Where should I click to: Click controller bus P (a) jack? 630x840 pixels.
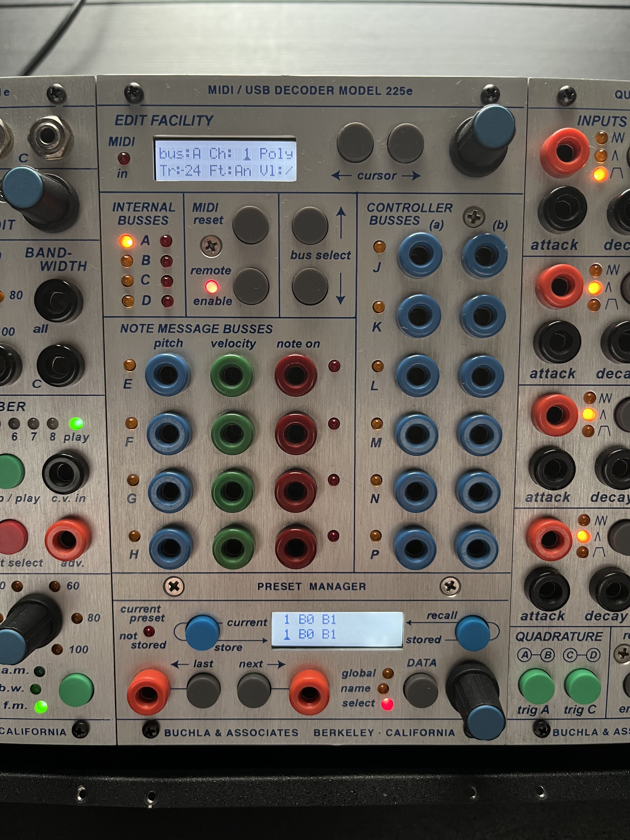pyautogui.click(x=414, y=547)
